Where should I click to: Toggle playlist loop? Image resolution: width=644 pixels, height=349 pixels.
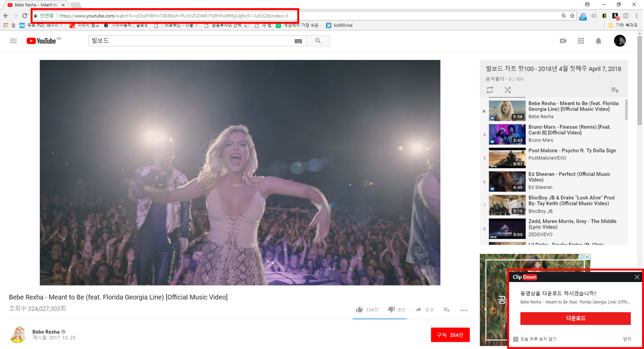[x=490, y=90]
